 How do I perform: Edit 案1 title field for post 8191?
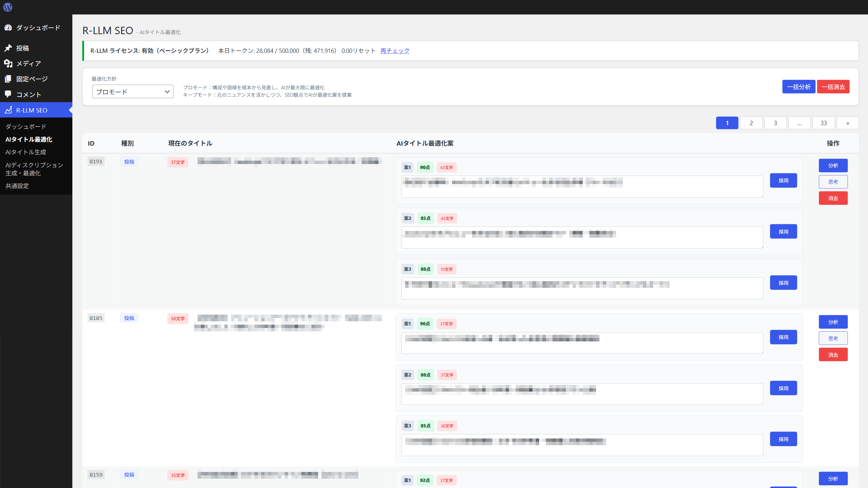582,186
